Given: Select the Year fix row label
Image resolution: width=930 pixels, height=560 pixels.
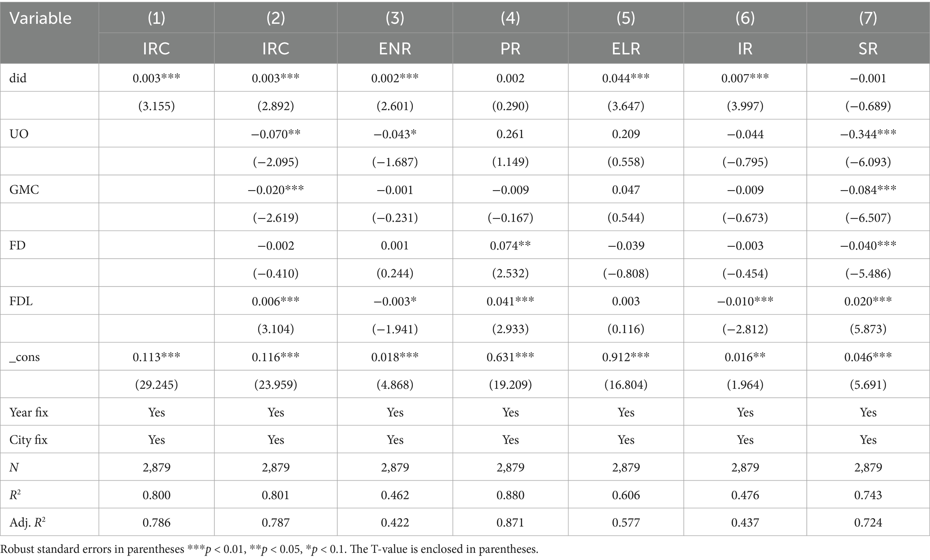Looking at the screenshot, I should point(29,413).
